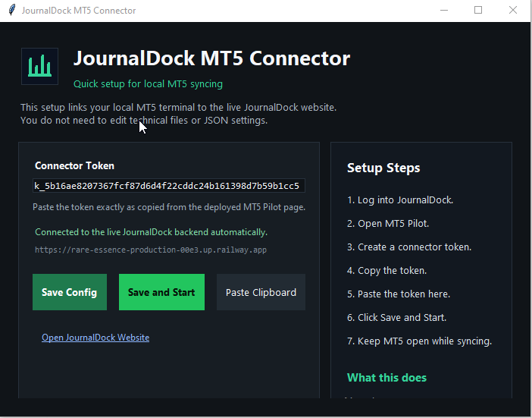
Task: Click step '5. Paste the token here.'
Action: tap(399, 294)
